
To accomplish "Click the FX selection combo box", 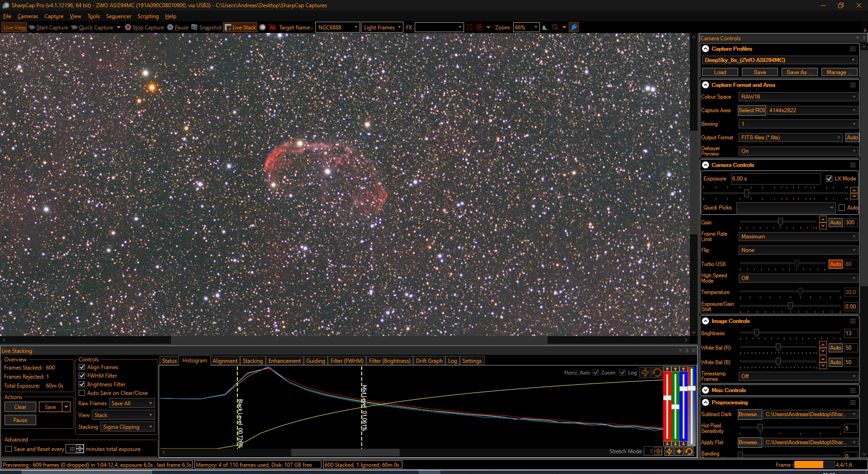I will pyautogui.click(x=439, y=27).
